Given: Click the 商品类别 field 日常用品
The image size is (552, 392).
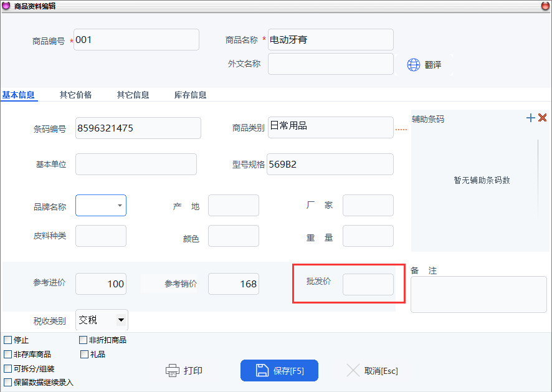Looking at the screenshot, I should 331,127.
